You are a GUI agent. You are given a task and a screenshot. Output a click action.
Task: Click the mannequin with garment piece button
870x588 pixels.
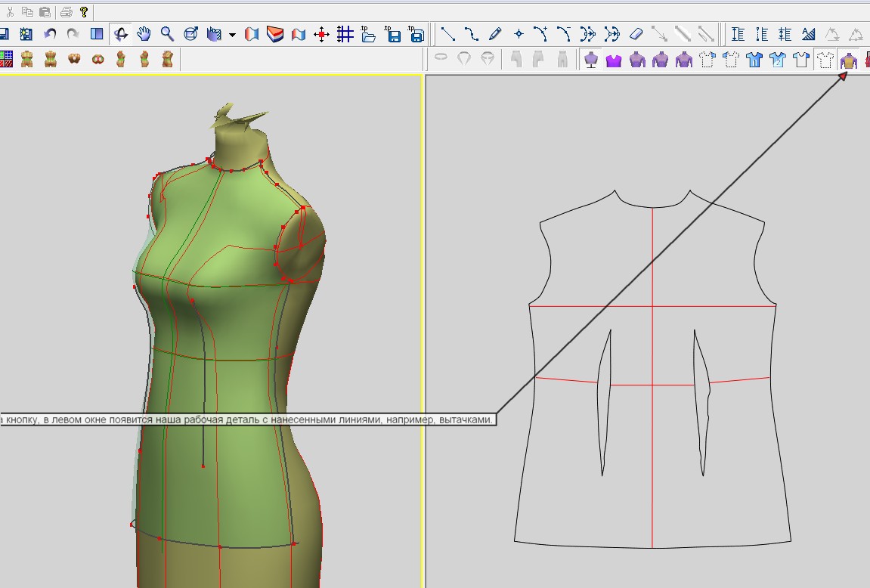click(x=848, y=59)
